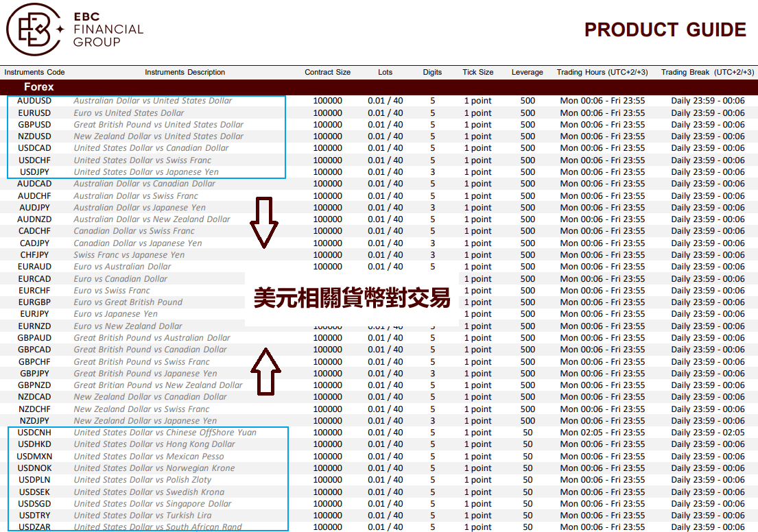The image size is (758, 532).
Task: Click the USDHKD instrument code
Action: pyautogui.click(x=34, y=444)
